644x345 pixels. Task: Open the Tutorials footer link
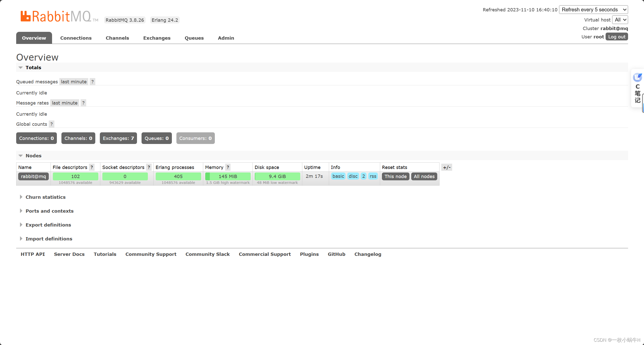tap(105, 254)
